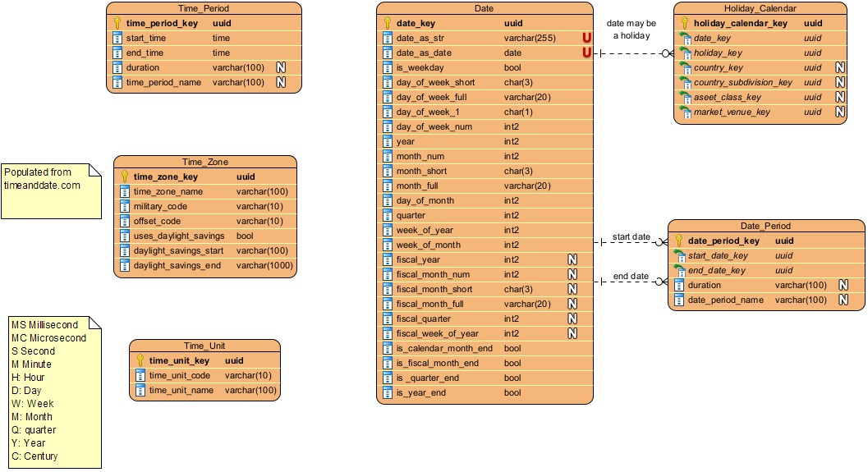Image resolution: width=868 pixels, height=472 pixels.
Task: Click the column icon beside fiscal_year
Action: [388, 260]
